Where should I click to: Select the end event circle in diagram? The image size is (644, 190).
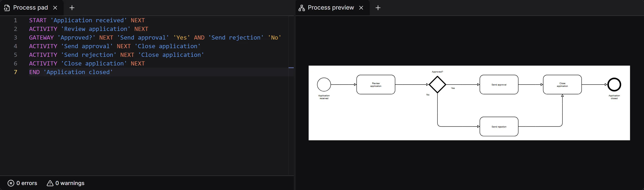click(614, 85)
